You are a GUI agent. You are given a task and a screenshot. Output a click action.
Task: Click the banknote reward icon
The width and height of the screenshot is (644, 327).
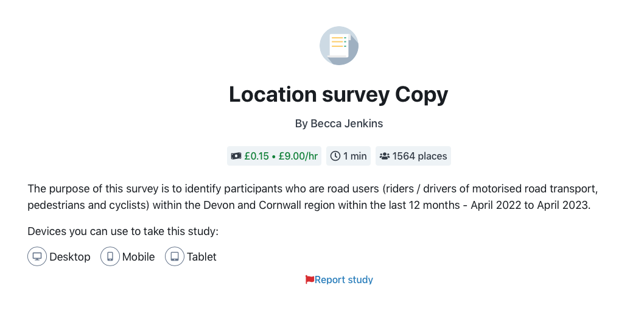[x=236, y=156]
